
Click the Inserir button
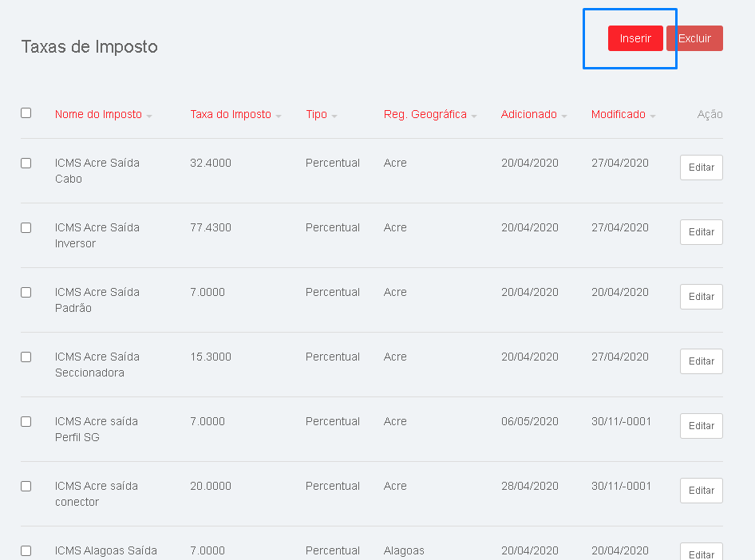click(x=635, y=38)
